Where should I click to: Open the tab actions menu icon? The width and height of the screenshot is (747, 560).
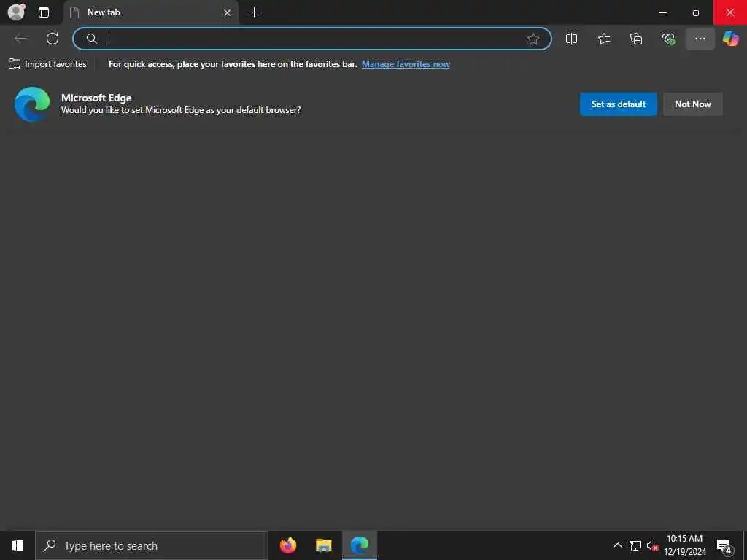[x=44, y=12]
